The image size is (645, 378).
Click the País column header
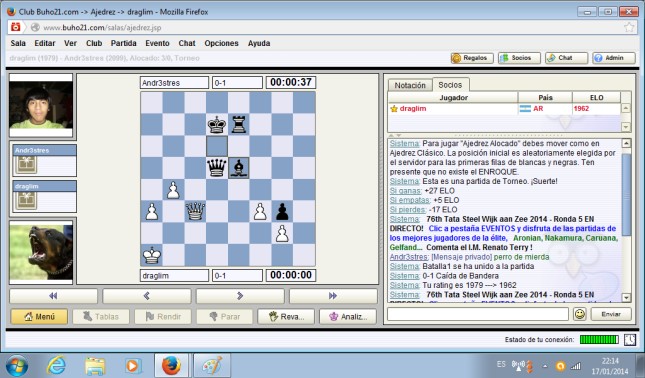(545, 97)
